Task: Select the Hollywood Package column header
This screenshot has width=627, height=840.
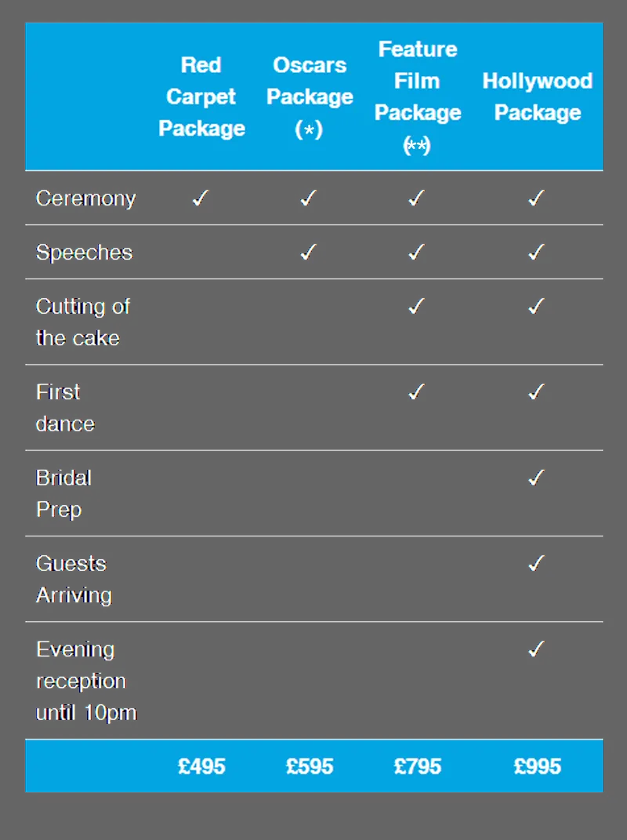Action: click(x=538, y=97)
